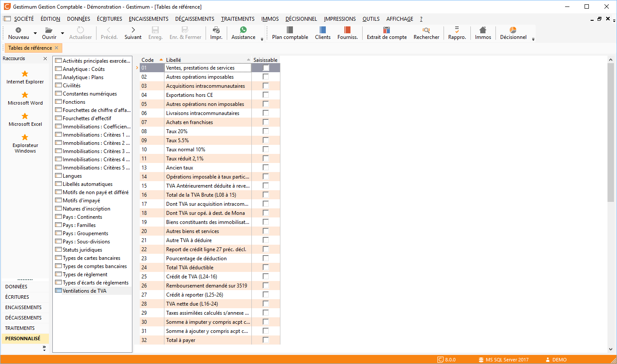The width and height of the screenshot is (617, 364).
Task: Click the Précéd. arrow icon
Action: [x=109, y=30]
